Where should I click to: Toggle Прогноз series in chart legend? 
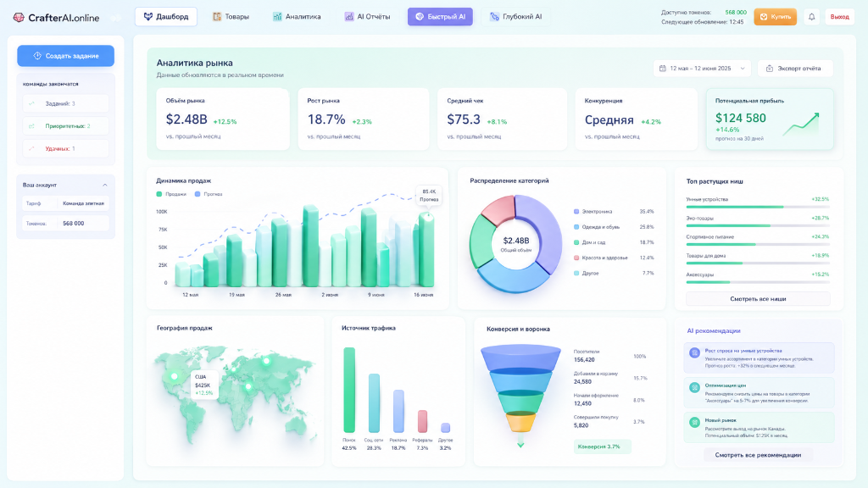(x=209, y=194)
